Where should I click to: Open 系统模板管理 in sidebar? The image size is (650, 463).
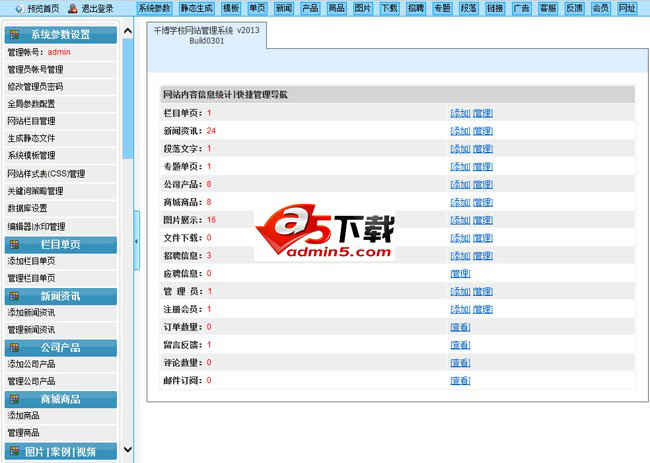[x=32, y=155]
